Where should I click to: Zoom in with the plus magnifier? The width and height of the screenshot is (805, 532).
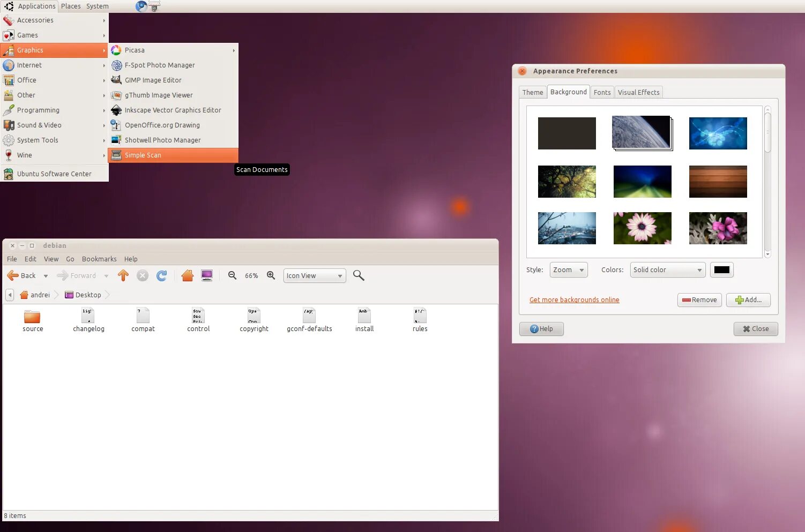coord(271,275)
